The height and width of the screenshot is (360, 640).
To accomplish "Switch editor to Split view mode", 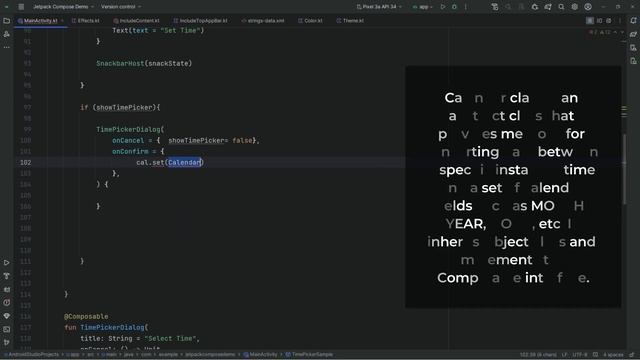I will pos(600,20).
